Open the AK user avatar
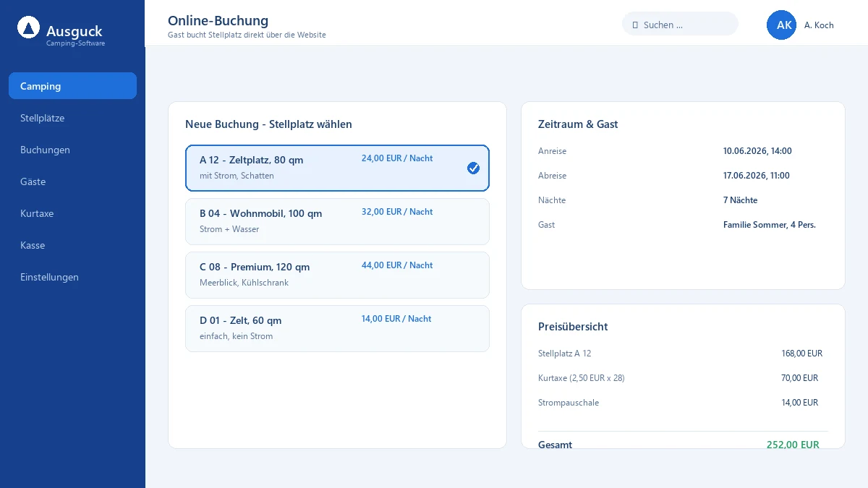868x488 pixels. (781, 25)
